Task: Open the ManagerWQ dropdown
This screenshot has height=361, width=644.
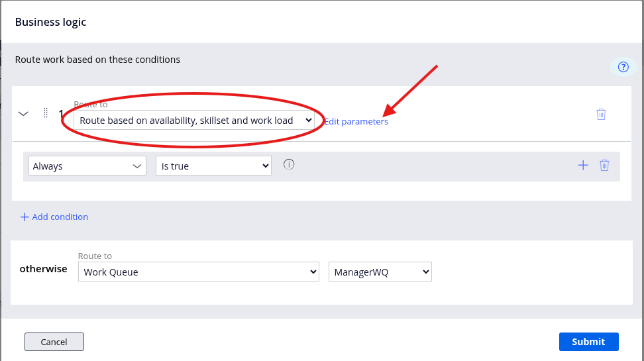Action: coord(380,272)
